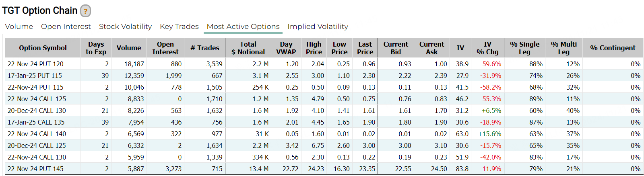This screenshot has width=644, height=176.
Task: Click the help question mark icon
Action: tap(85, 11)
